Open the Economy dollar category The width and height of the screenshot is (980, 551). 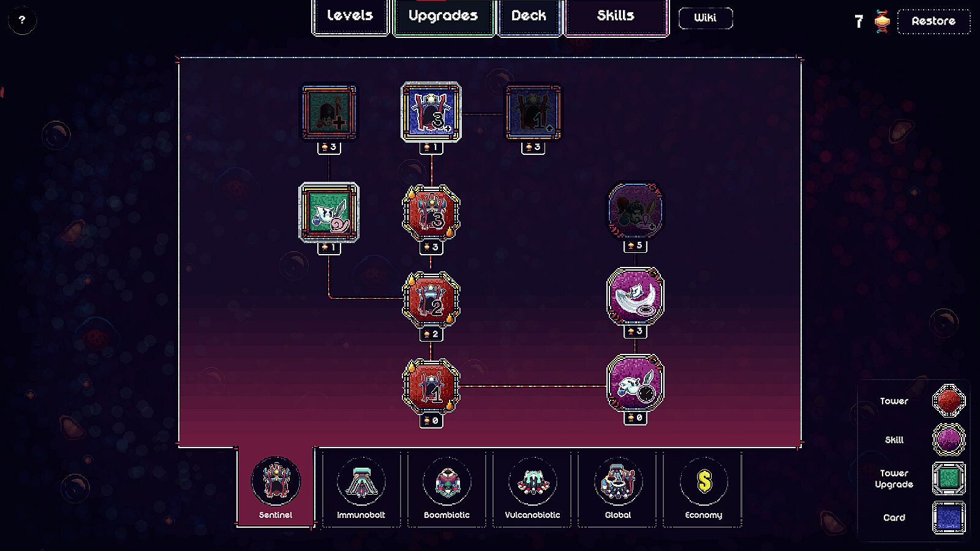703,489
